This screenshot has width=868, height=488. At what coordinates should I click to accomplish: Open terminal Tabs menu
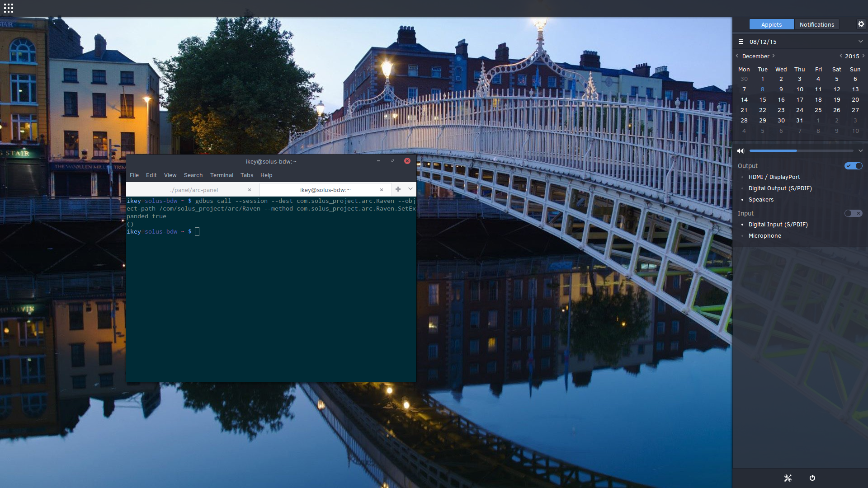247,175
